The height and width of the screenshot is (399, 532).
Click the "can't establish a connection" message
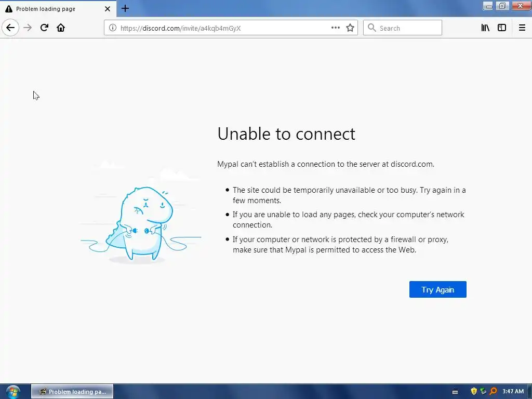[x=326, y=164]
